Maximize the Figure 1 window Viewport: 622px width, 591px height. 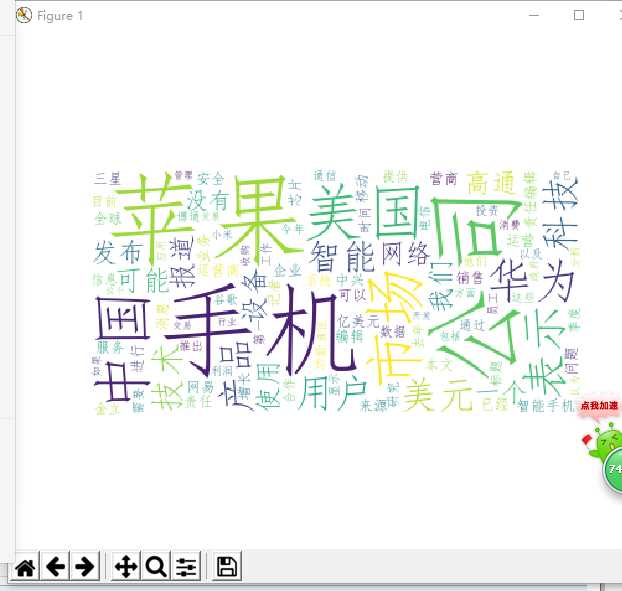[x=579, y=15]
